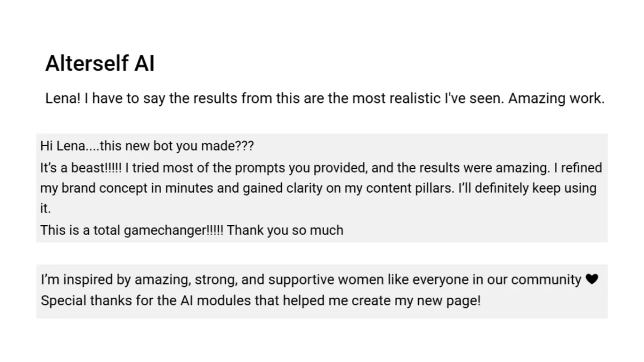The image size is (644, 362).
Task: Click the "Hi Lena....this new bot you made???" line
Action: [147, 146]
